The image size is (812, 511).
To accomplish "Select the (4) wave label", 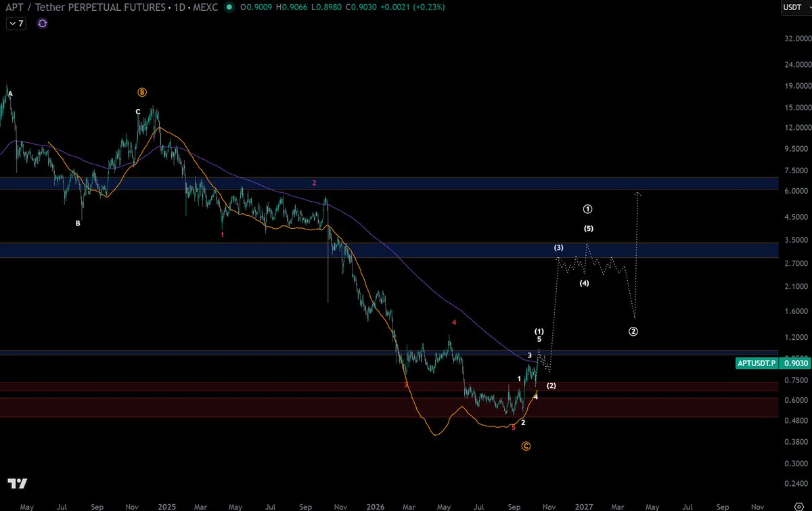I will click(584, 283).
